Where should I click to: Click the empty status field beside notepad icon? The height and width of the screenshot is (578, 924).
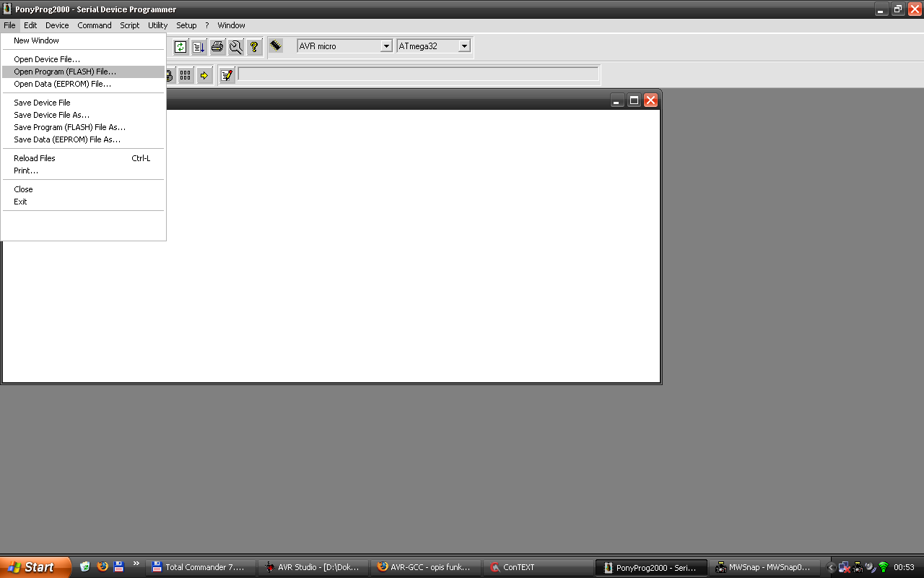coord(418,74)
